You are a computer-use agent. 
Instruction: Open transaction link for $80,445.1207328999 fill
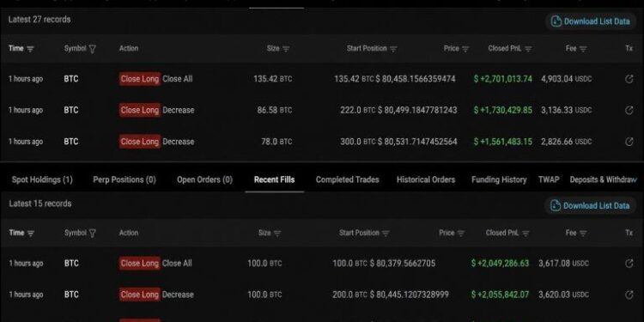629,295
